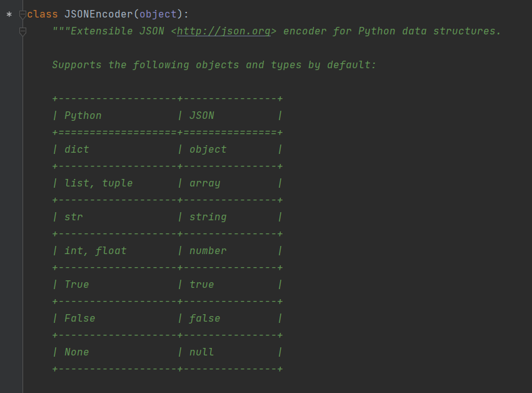
Task: Click the JSONEncoder class name
Action: pos(98,14)
